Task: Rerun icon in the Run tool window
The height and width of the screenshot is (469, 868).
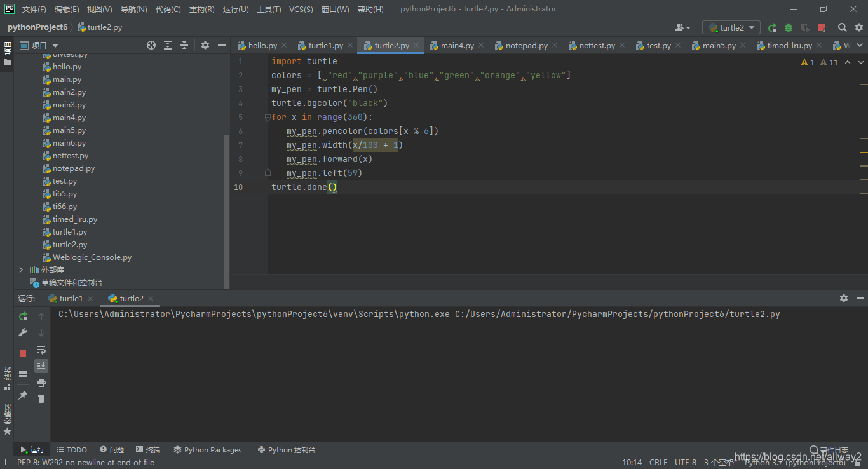Action: point(23,316)
